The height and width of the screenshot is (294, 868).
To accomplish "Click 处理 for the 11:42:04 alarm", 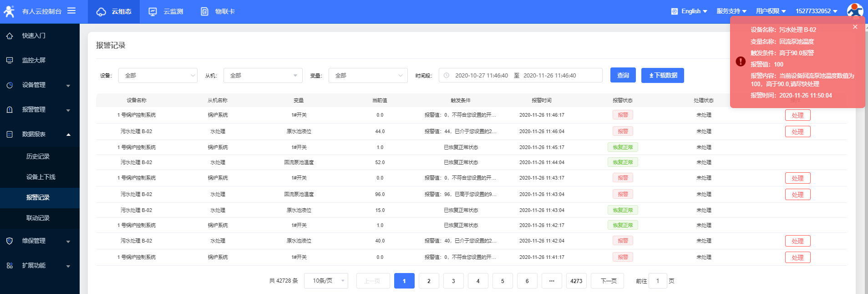I will coord(797,241).
